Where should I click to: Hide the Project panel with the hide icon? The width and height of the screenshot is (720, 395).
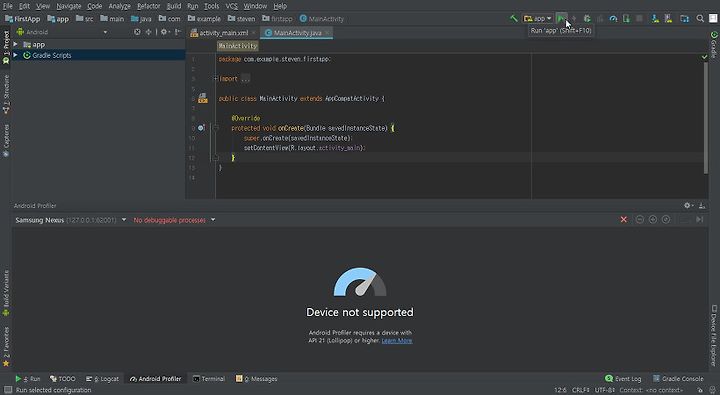(x=178, y=32)
